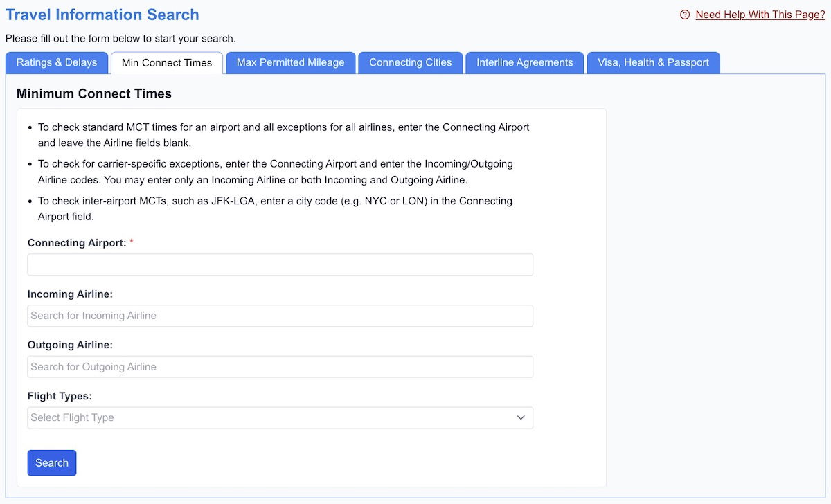Click the Connecting Airport label
This screenshot has width=831, height=504.
(77, 243)
